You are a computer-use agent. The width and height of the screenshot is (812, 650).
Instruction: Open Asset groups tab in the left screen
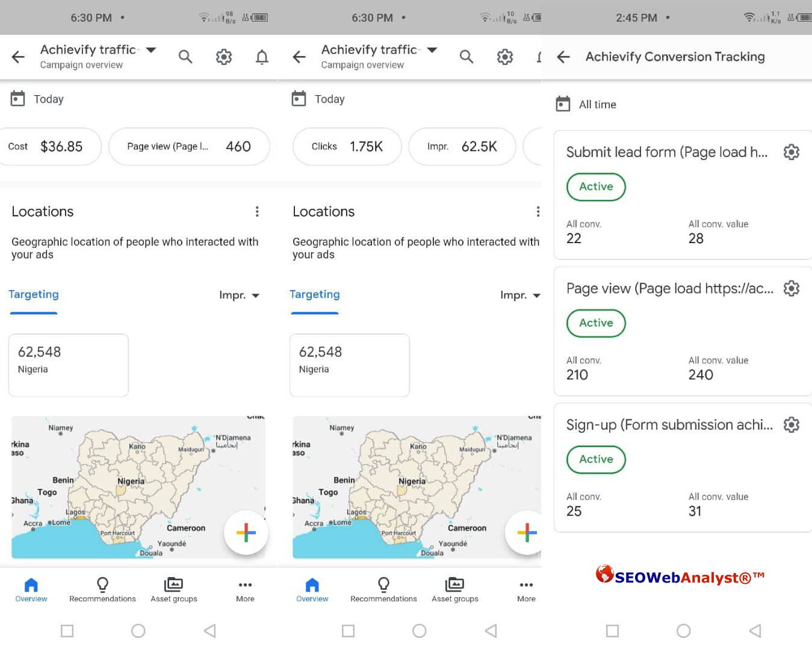[x=174, y=590]
